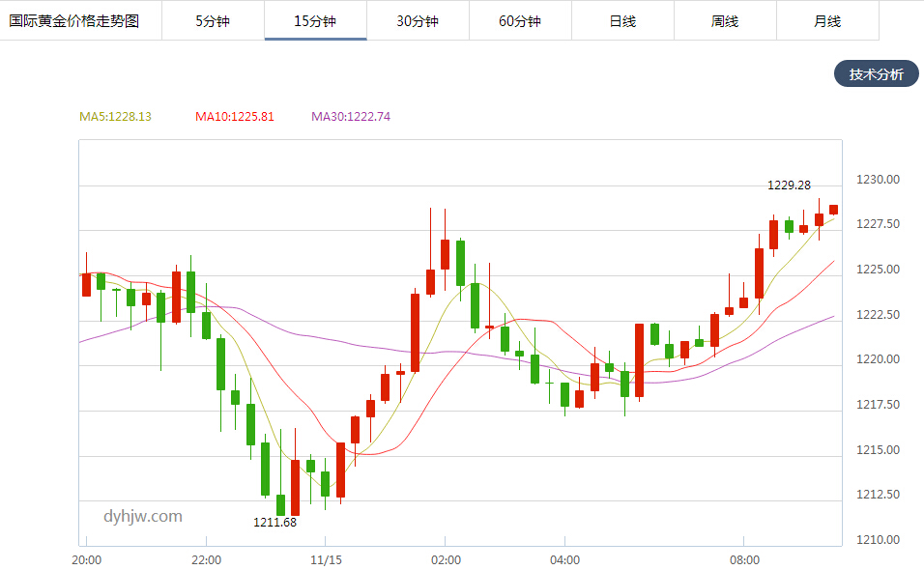The height and width of the screenshot is (570, 924).
Task: Show the 日线 daily chart
Action: 622,20
